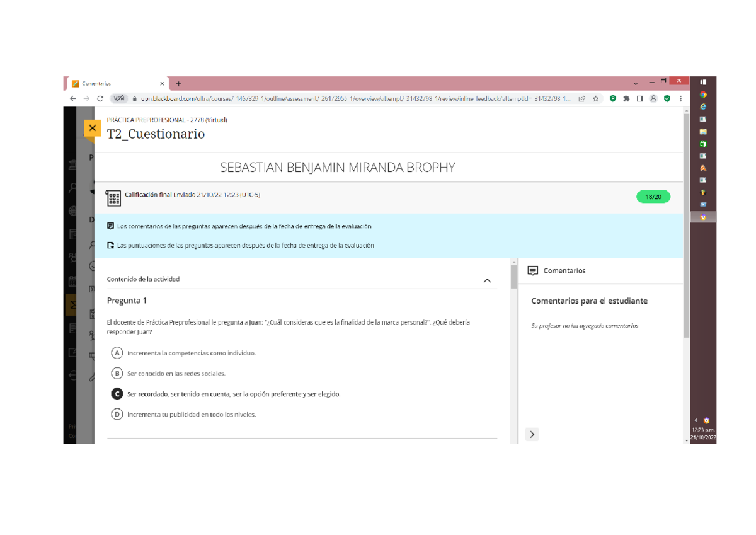Collapse the Contenido de la actividad section
The height and width of the screenshot is (535, 756).
[x=486, y=280]
